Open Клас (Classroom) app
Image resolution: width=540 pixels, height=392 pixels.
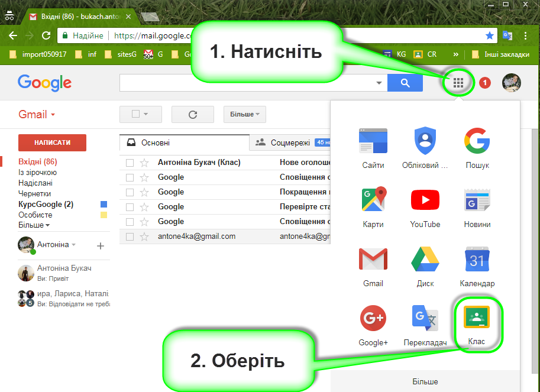click(477, 325)
